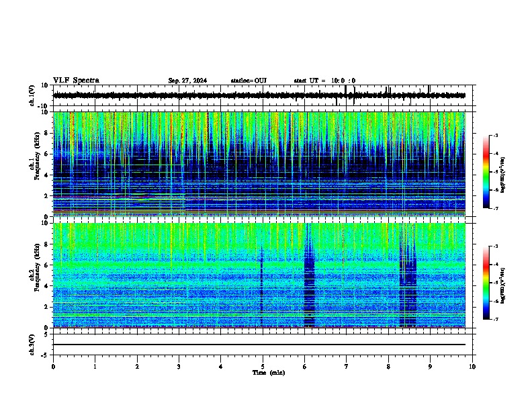Click time axis tick label "3"

(x=179, y=367)
